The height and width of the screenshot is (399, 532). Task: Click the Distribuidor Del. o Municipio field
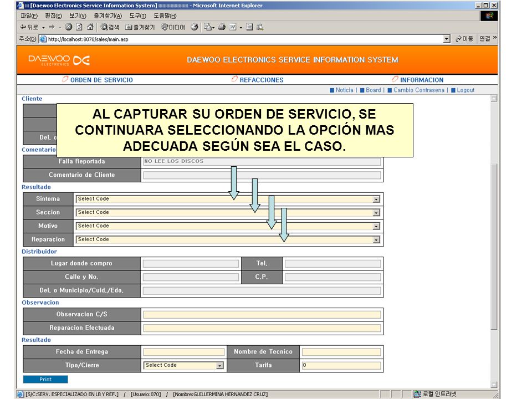click(262, 291)
